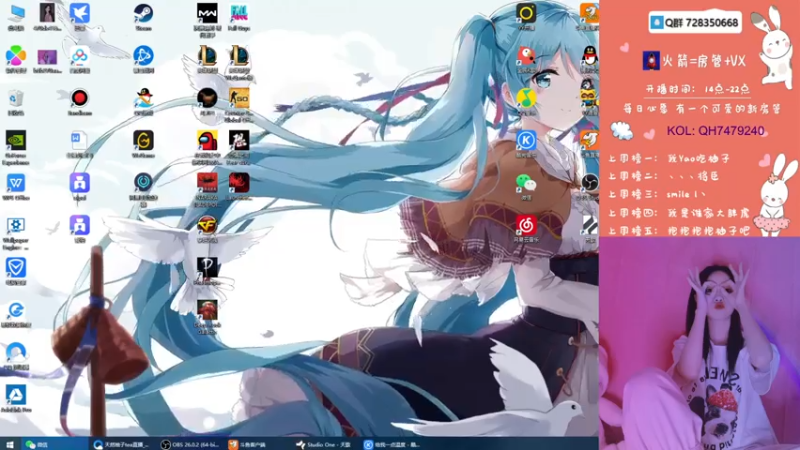Open the colorful four-leaf clover app icon
The height and width of the screenshot is (450, 800).
(x=16, y=56)
